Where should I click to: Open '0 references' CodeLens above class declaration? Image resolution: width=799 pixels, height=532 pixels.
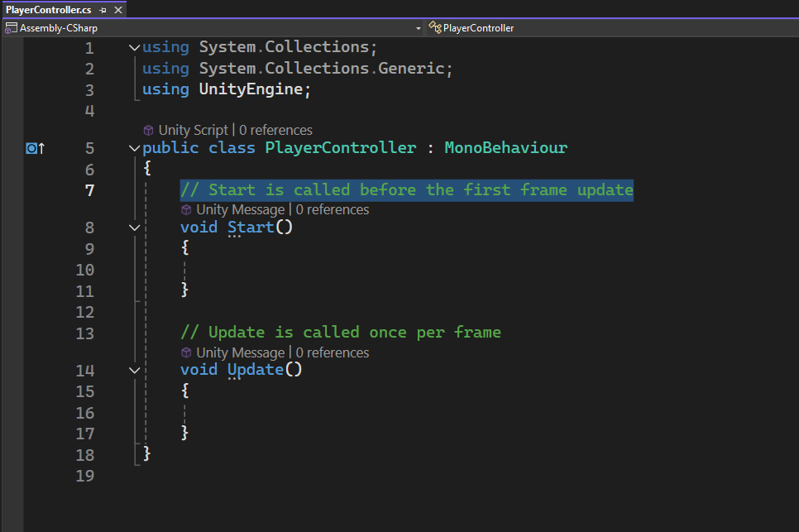click(276, 130)
